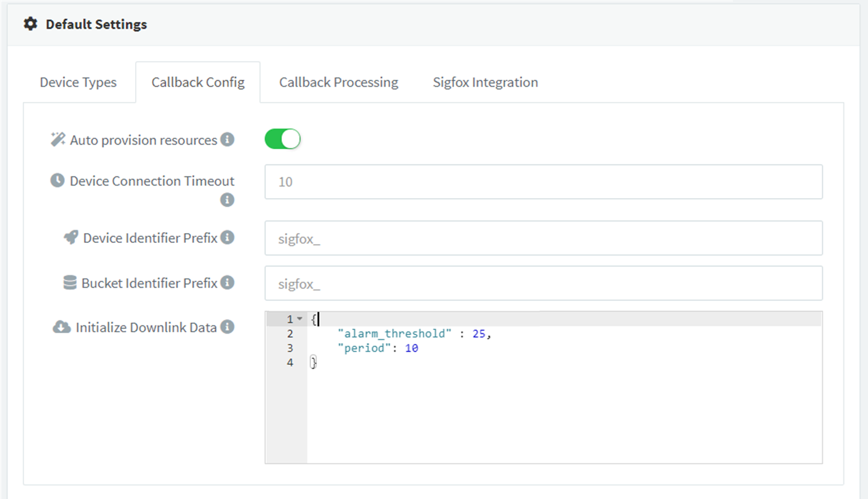The image size is (868, 499).
Task: Go to the Sigfox Integration tab
Action: (485, 82)
